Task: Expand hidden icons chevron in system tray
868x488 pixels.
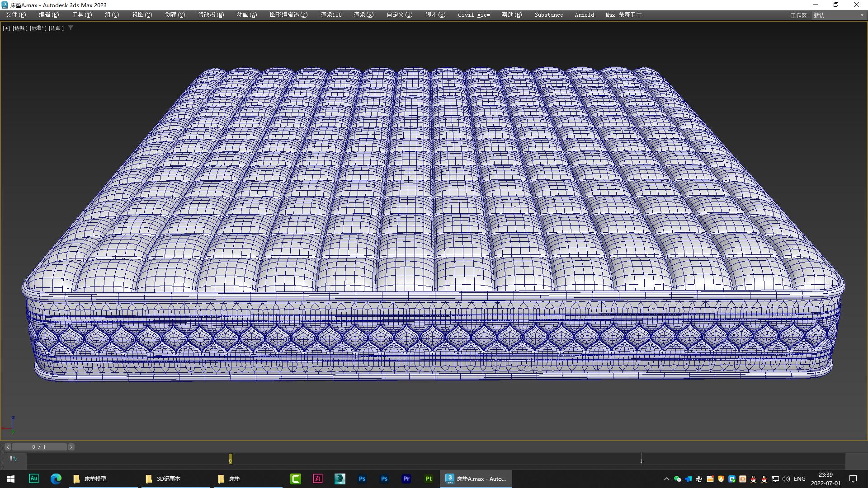Action: pos(667,479)
